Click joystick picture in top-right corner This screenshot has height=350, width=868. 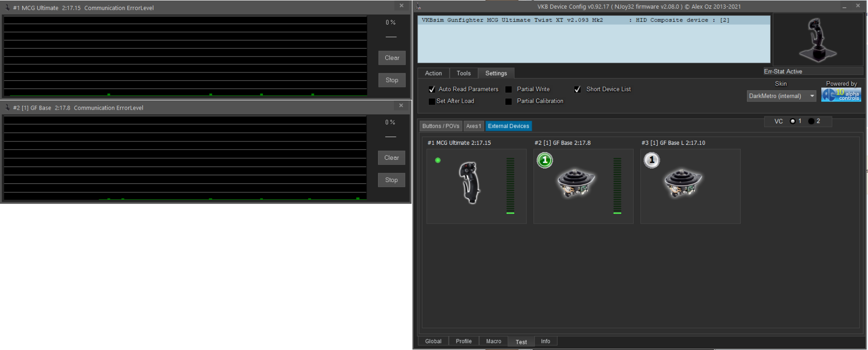pos(817,40)
